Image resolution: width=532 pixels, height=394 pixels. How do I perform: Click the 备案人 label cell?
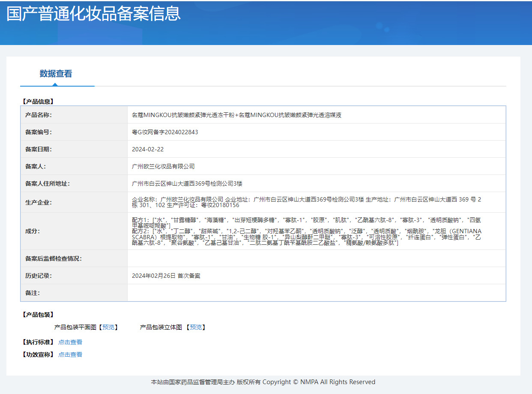point(74,166)
